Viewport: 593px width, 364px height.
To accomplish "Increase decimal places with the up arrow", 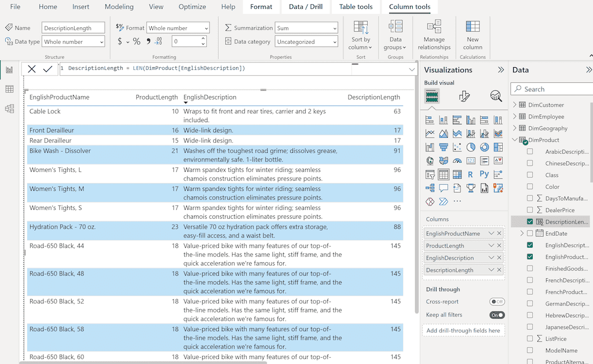I will (203, 38).
